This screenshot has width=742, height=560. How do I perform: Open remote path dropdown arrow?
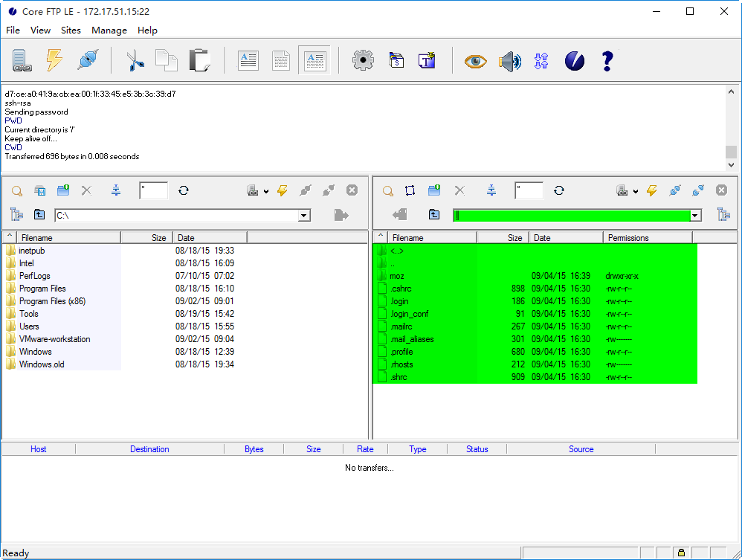[694, 216]
